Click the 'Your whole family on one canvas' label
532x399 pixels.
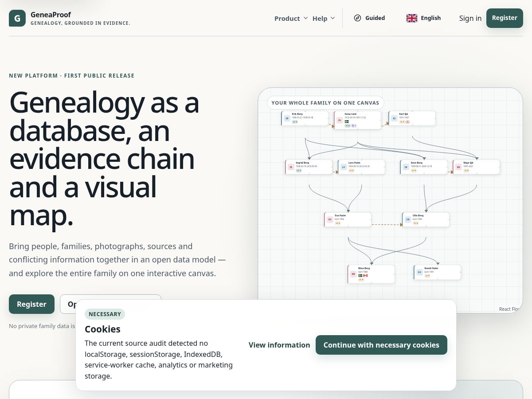[x=325, y=103]
